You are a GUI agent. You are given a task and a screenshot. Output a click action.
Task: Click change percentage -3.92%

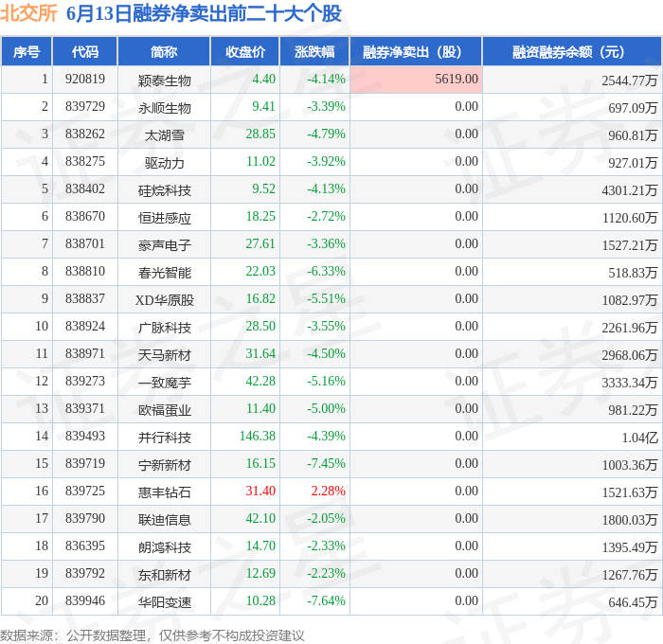tap(326, 162)
